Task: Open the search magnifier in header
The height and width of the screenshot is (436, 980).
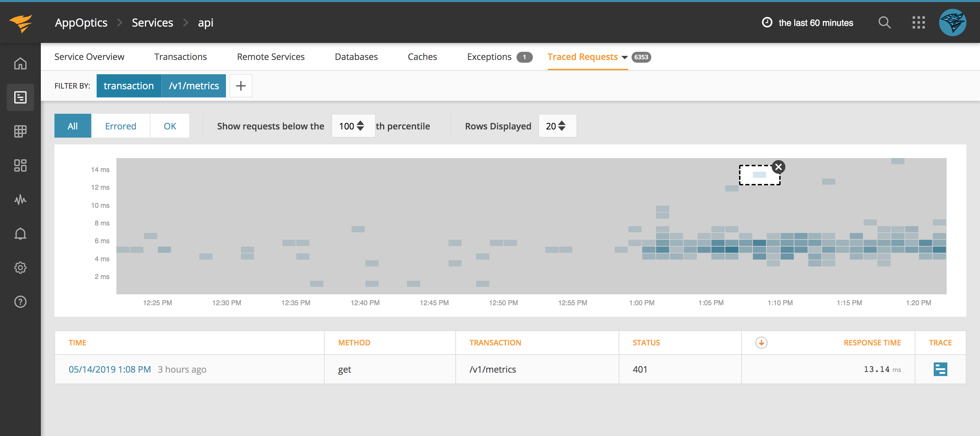Action: [884, 22]
